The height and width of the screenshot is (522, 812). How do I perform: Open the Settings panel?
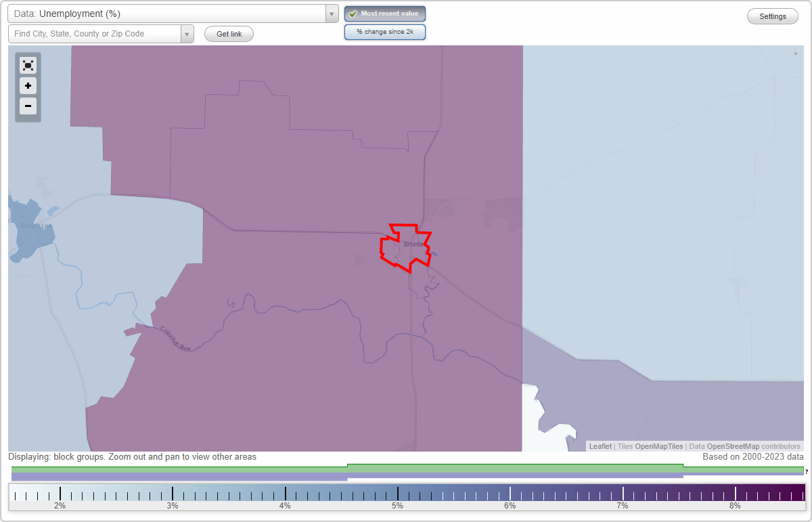[772, 16]
